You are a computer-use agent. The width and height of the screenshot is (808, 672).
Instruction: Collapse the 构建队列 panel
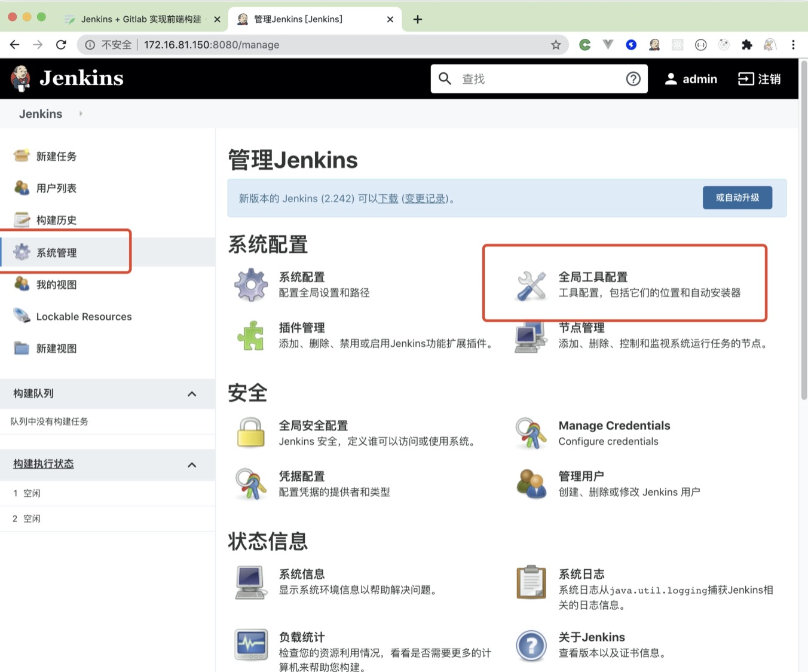click(192, 393)
